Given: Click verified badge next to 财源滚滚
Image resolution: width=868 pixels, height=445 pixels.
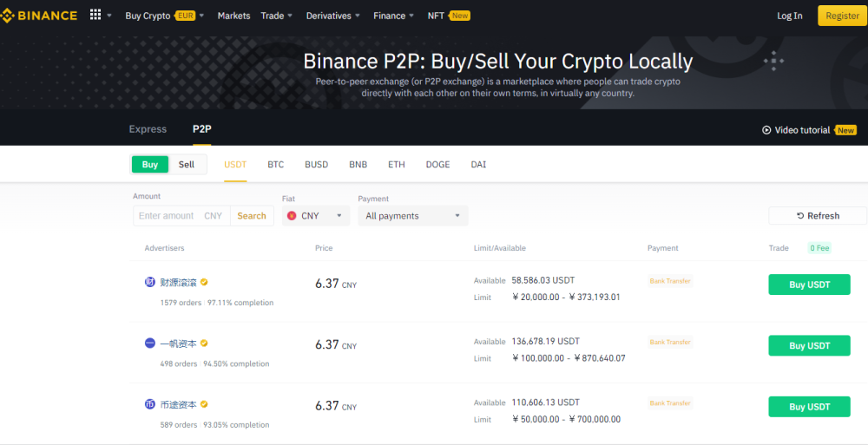Looking at the screenshot, I should pos(204,282).
